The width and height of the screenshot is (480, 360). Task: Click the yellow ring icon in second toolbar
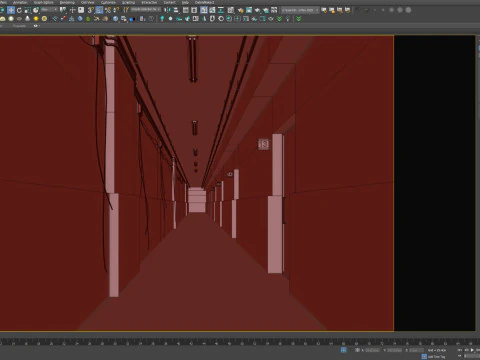tap(44, 19)
